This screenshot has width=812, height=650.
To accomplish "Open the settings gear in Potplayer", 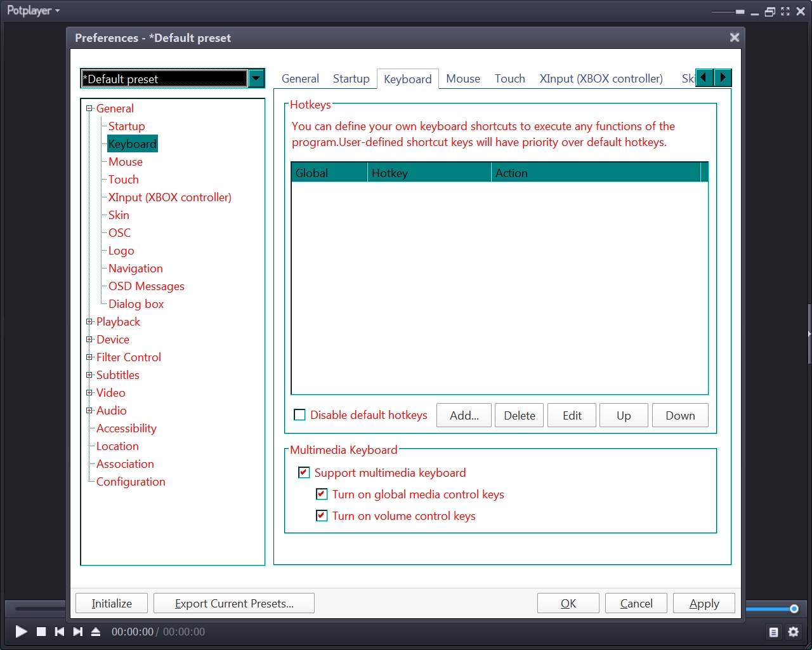I will pyautogui.click(x=793, y=632).
